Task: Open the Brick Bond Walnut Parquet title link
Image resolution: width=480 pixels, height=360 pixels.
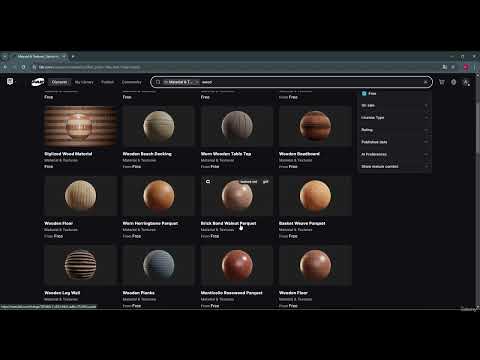Action: click(228, 223)
